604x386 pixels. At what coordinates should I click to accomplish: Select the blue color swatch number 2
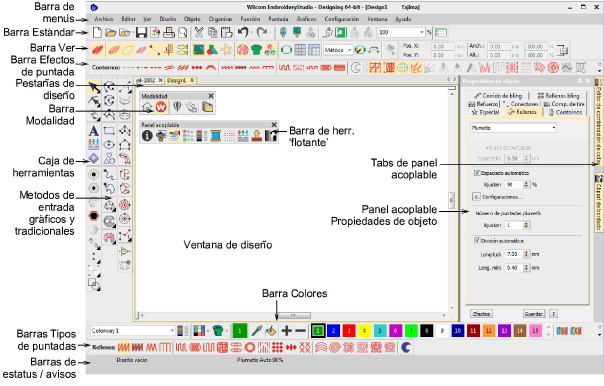click(x=333, y=331)
